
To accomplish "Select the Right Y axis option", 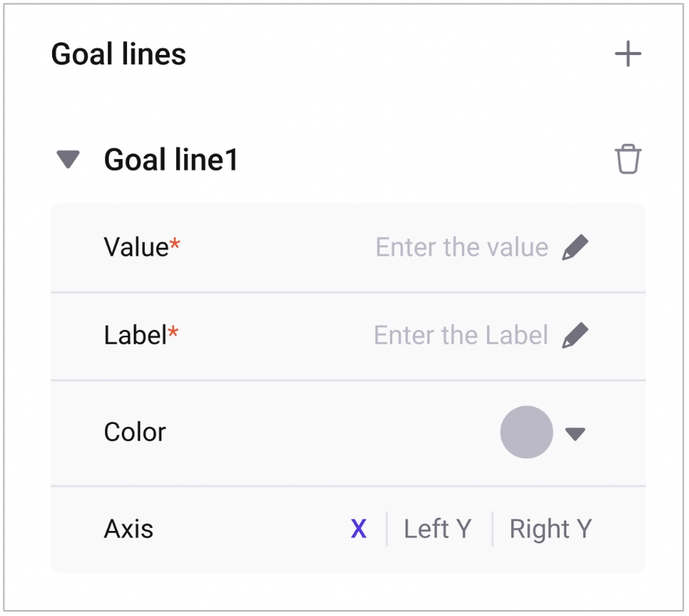I will click(550, 530).
